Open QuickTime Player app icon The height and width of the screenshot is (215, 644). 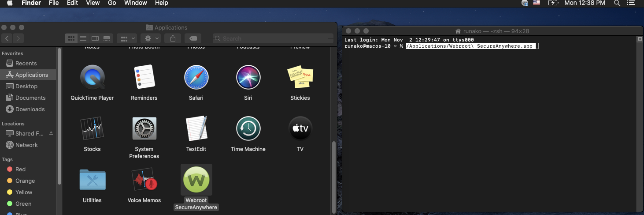click(x=92, y=77)
